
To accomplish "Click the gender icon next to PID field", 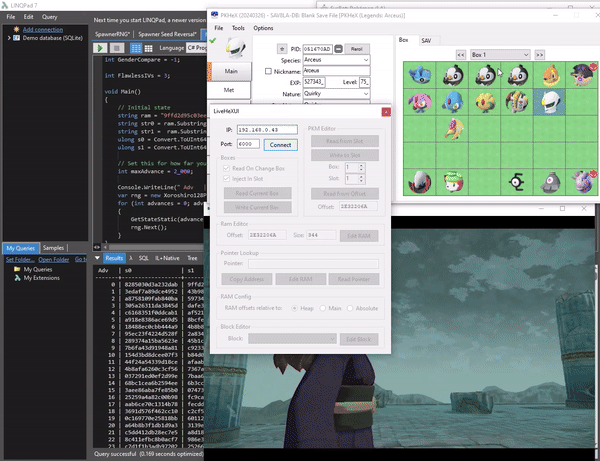I will (x=338, y=49).
